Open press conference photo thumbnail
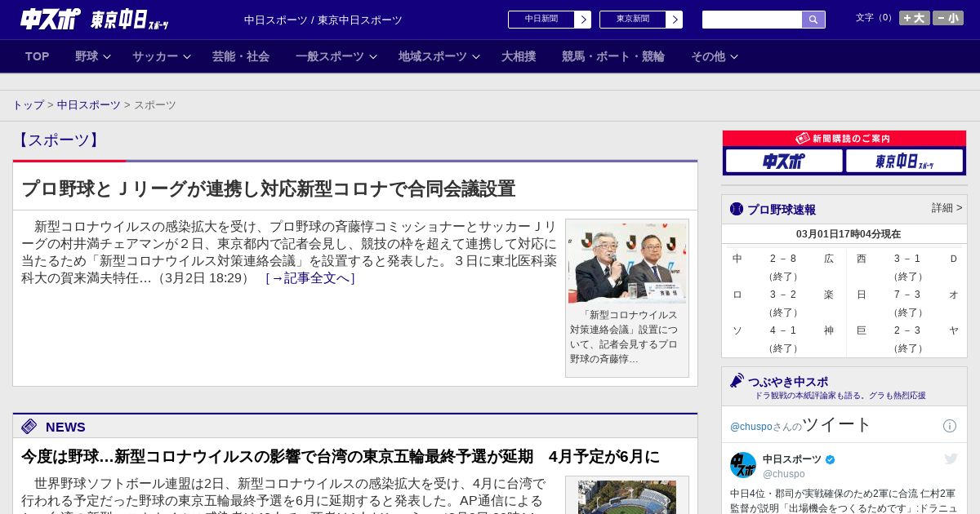This screenshot has width=980, height=514. 627,264
